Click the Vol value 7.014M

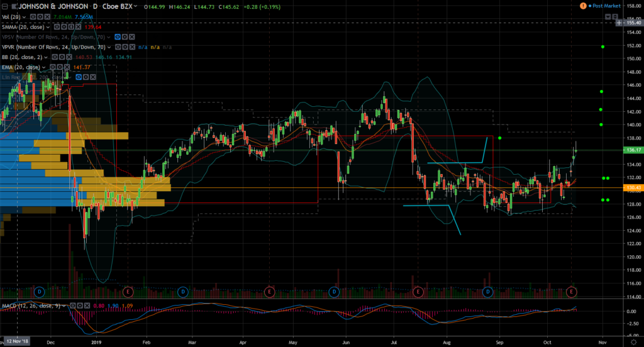pos(62,17)
